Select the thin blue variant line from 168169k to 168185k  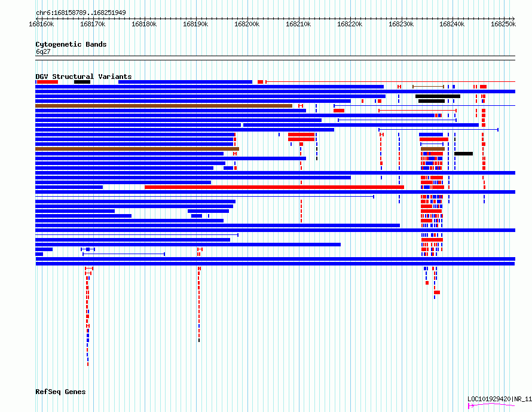[124, 254]
